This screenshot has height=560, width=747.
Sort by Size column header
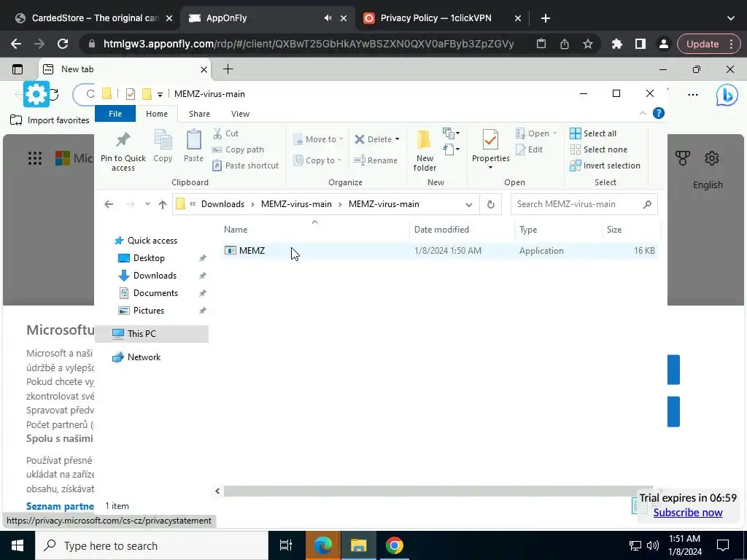pos(631,230)
